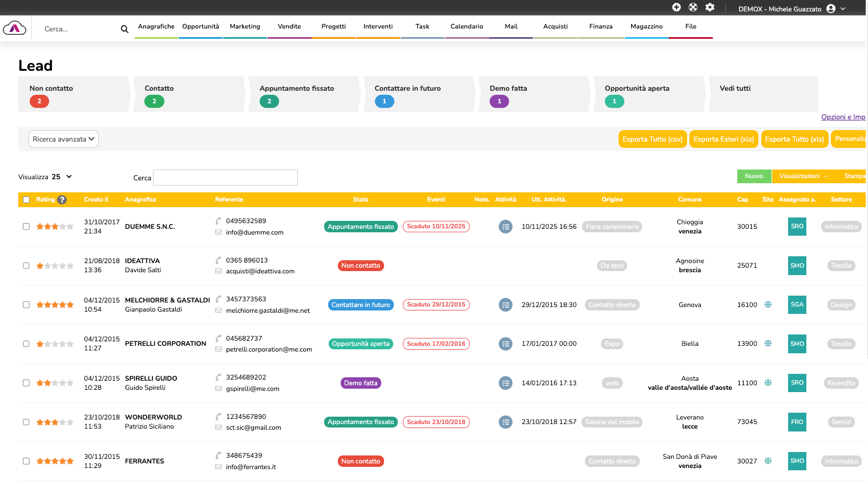Image resolution: width=868 pixels, height=484 pixels.
Task: Click Esporta Tutto (csv) button
Action: tap(652, 139)
